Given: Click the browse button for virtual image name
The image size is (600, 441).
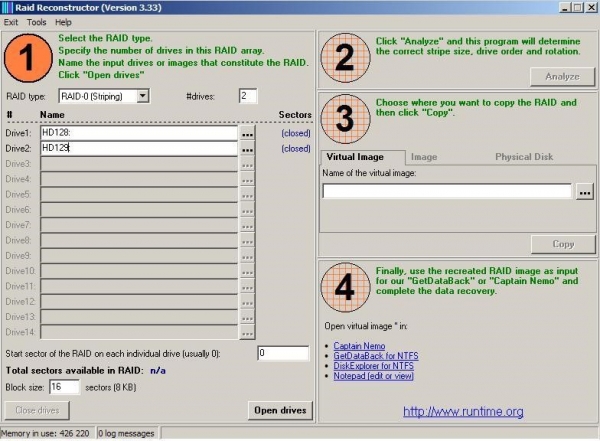Looking at the screenshot, I should [x=585, y=191].
